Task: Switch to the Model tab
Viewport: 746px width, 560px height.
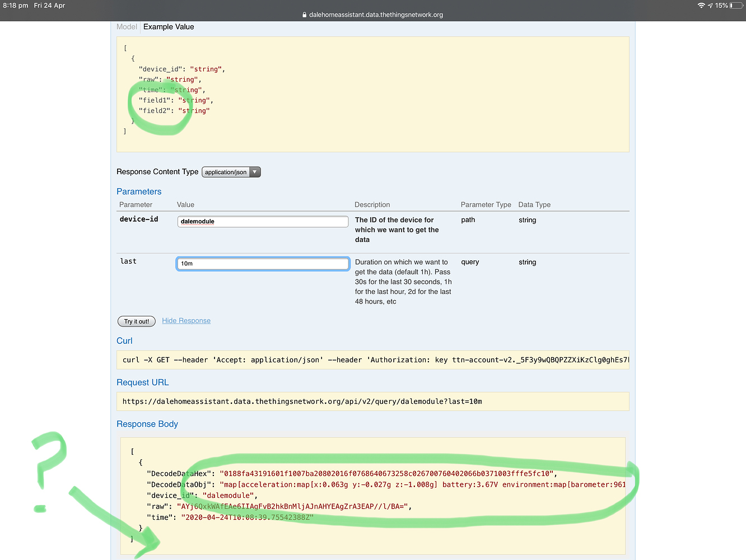Action: point(126,26)
